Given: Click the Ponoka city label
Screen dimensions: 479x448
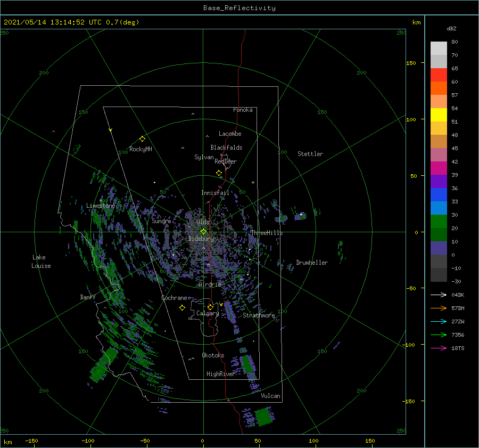Looking at the screenshot, I should (x=243, y=110).
